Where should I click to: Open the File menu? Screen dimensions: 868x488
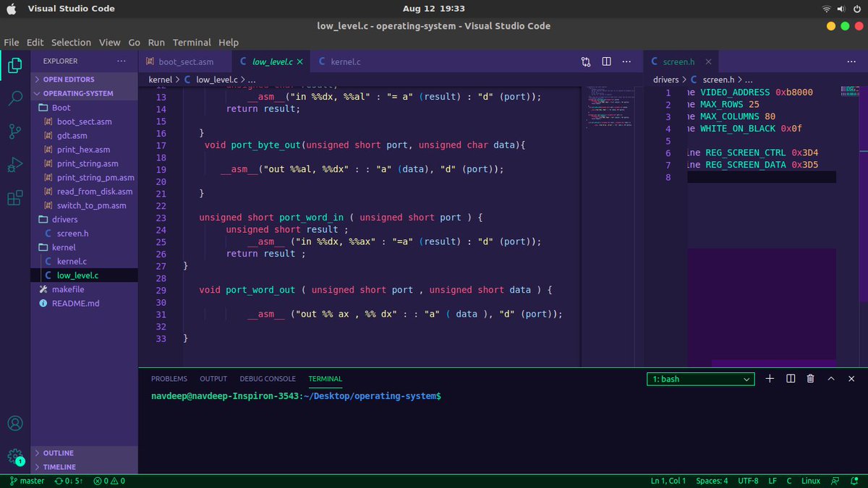12,43
